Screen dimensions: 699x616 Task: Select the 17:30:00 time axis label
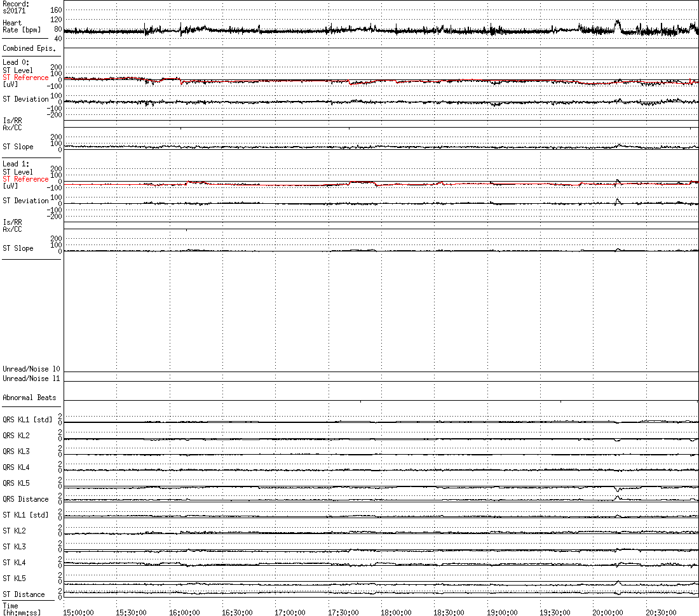coord(343,612)
